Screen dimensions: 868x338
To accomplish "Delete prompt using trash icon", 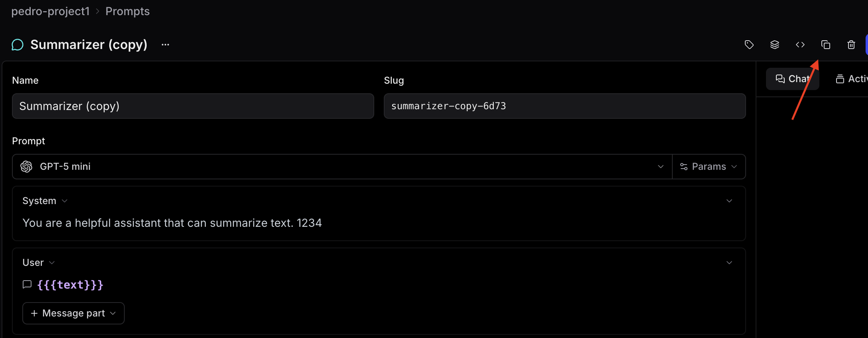I will (x=851, y=45).
